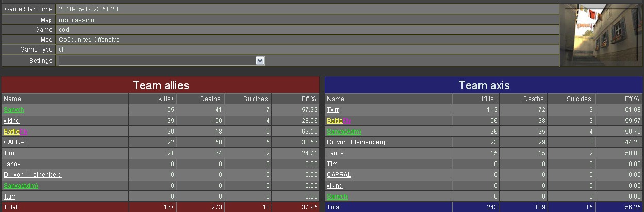Open player Sanya(Adm) in Team axis

tap(344, 132)
